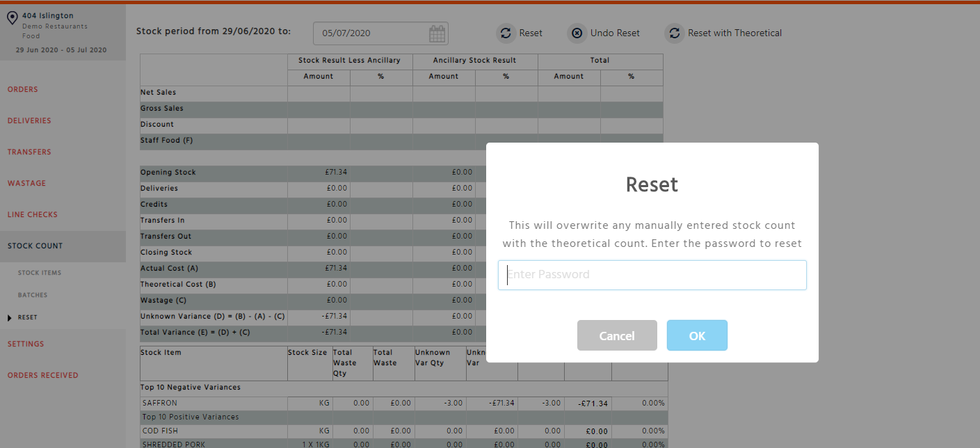The image size is (980, 448).
Task: Click the Reset circular arrows icon
Action: point(506,33)
